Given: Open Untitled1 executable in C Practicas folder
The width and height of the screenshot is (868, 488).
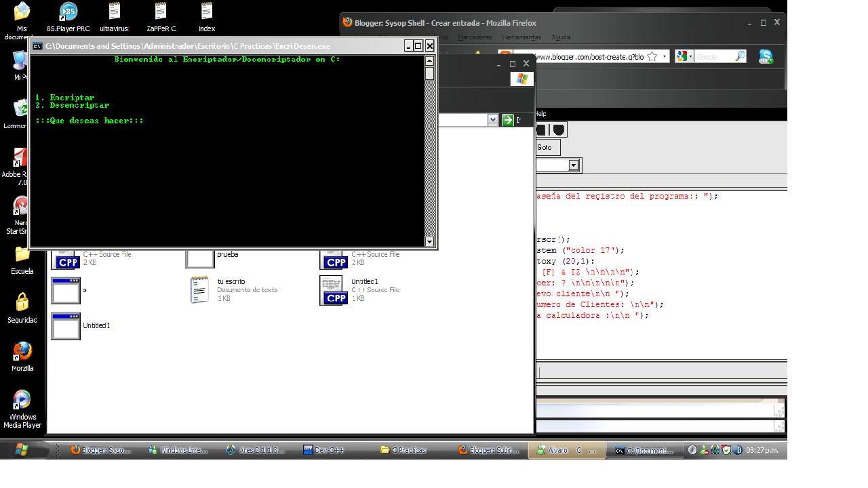Looking at the screenshot, I should coord(81,326).
